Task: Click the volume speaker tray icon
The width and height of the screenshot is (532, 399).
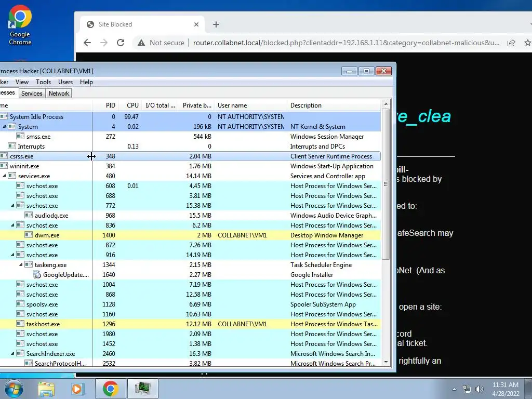Action: click(x=480, y=390)
